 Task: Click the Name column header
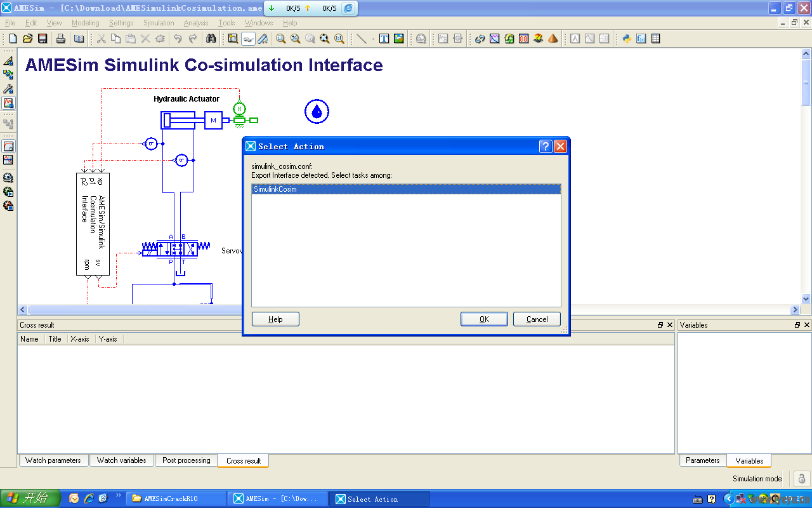(30, 339)
